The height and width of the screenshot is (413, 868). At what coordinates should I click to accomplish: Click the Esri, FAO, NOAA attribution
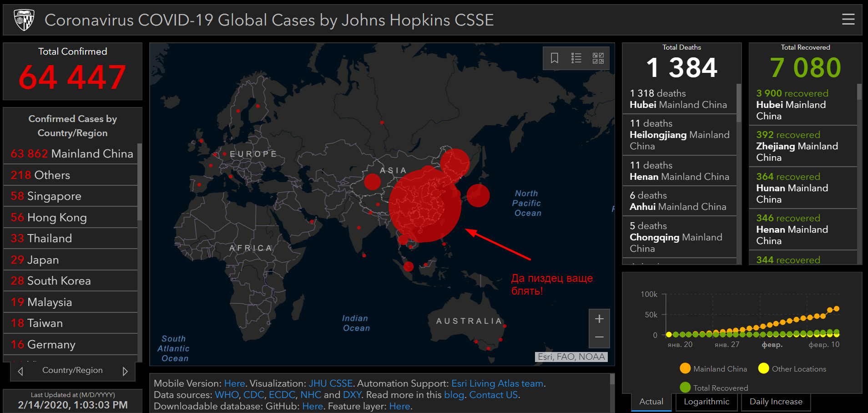(571, 357)
